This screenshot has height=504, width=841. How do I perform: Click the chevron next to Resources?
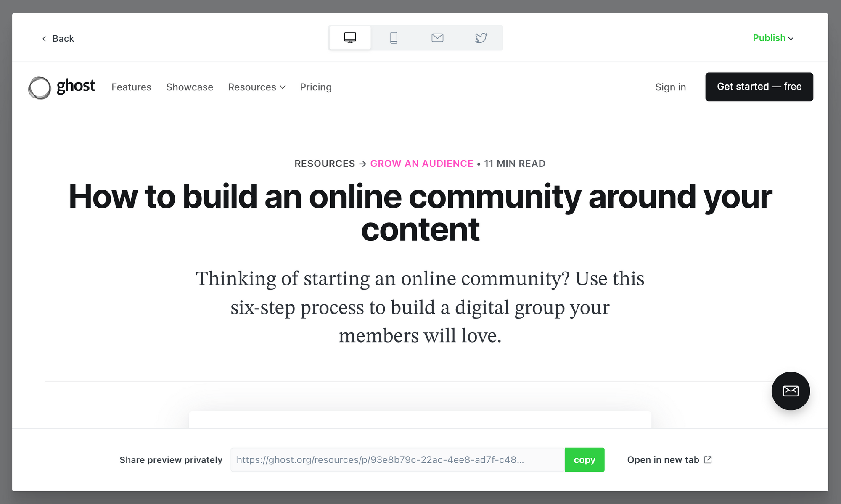(x=283, y=87)
